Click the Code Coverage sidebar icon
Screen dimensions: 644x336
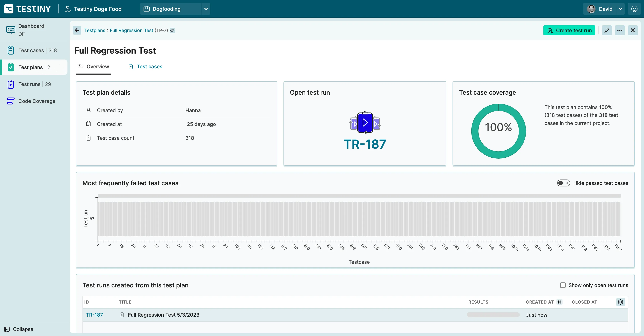click(11, 101)
